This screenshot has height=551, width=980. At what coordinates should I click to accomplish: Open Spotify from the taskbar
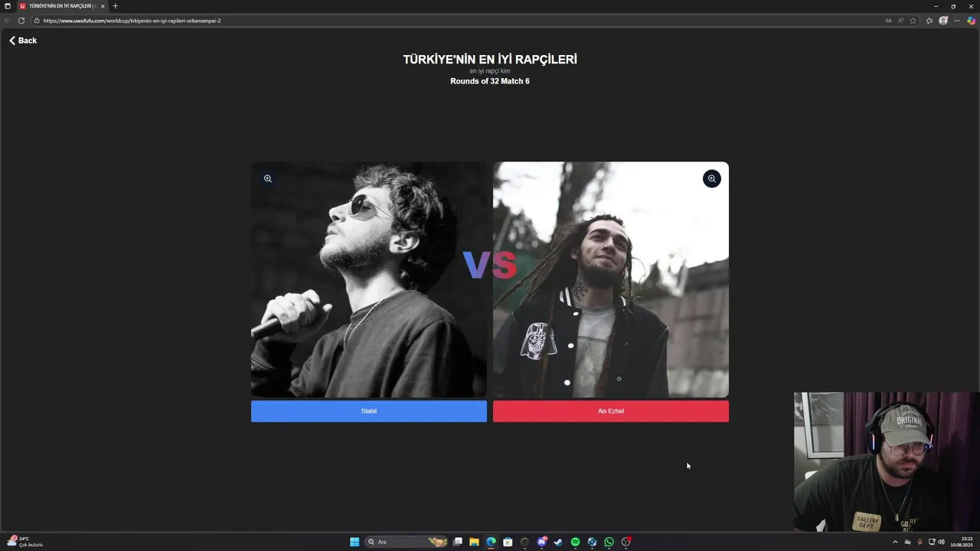575,542
